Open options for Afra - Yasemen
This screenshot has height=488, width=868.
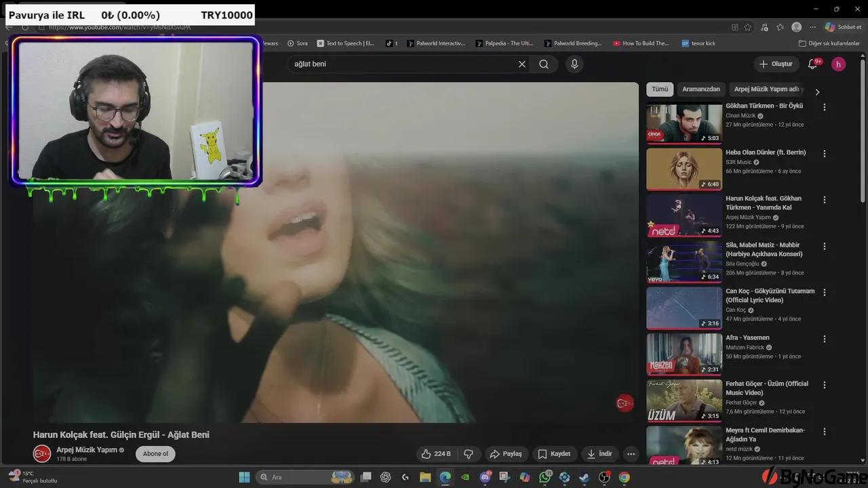coord(825,339)
